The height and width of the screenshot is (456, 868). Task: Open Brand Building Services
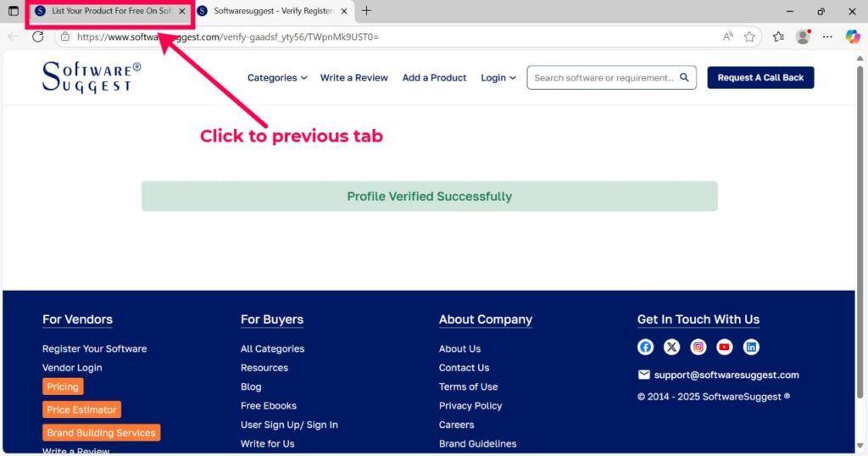(x=102, y=433)
